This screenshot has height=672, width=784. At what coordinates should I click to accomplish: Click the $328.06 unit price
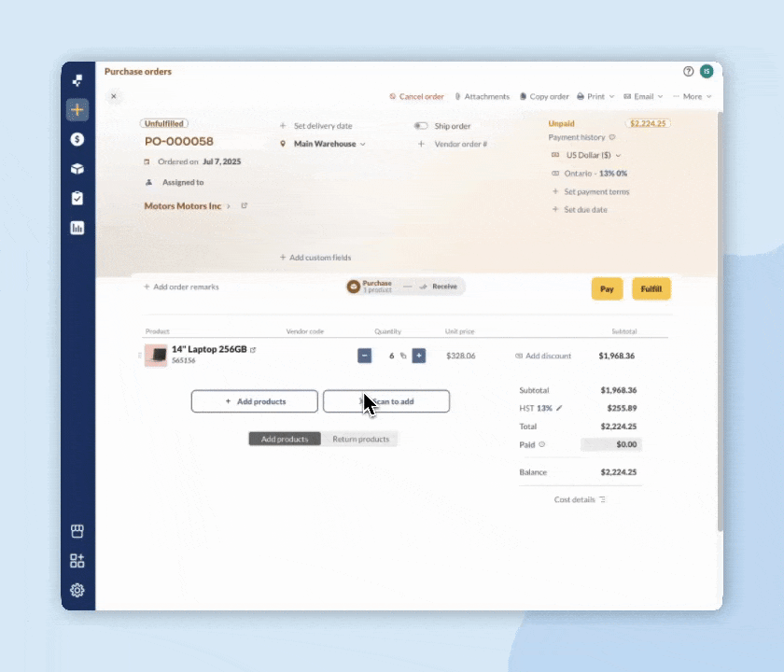tap(461, 356)
